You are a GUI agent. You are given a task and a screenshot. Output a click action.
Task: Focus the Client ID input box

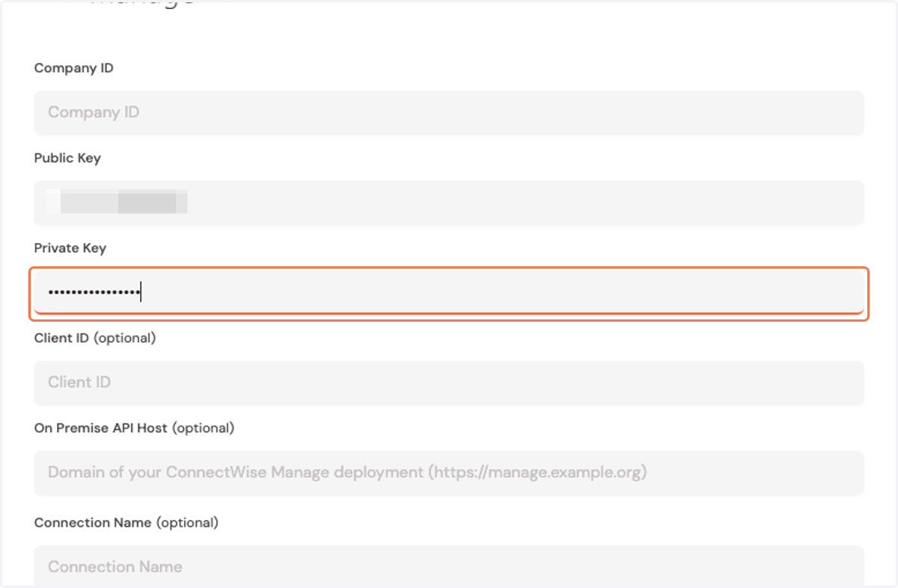tap(449, 382)
